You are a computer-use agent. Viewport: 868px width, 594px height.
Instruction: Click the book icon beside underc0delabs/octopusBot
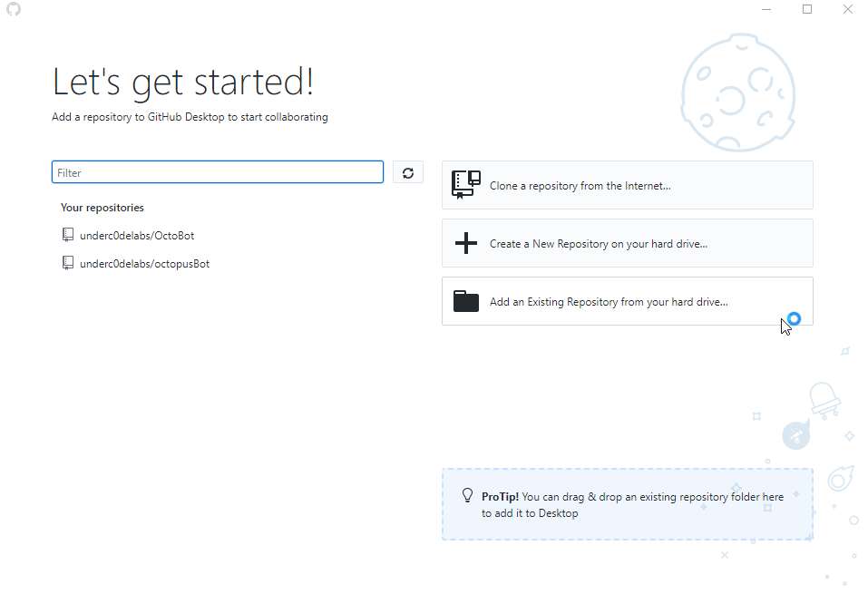[x=67, y=263]
